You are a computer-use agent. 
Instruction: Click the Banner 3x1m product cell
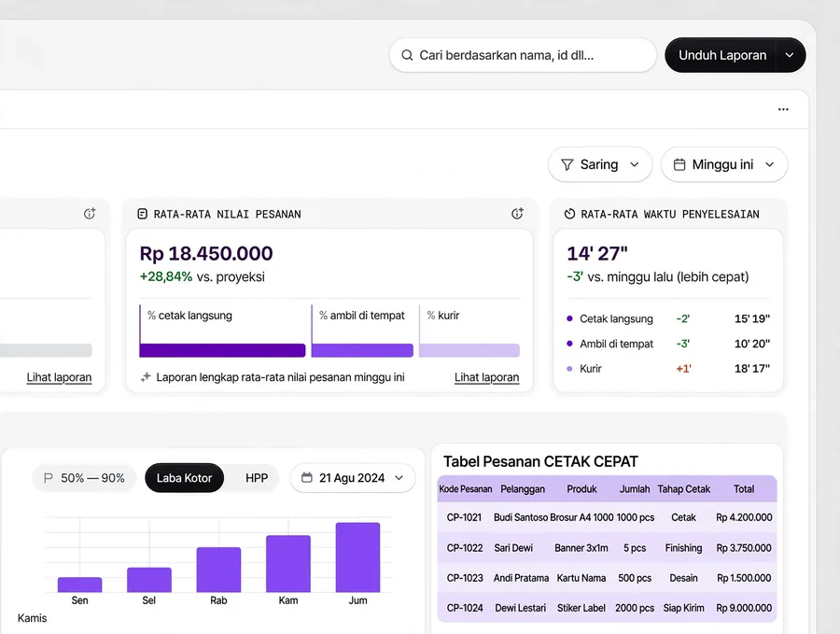click(x=581, y=548)
